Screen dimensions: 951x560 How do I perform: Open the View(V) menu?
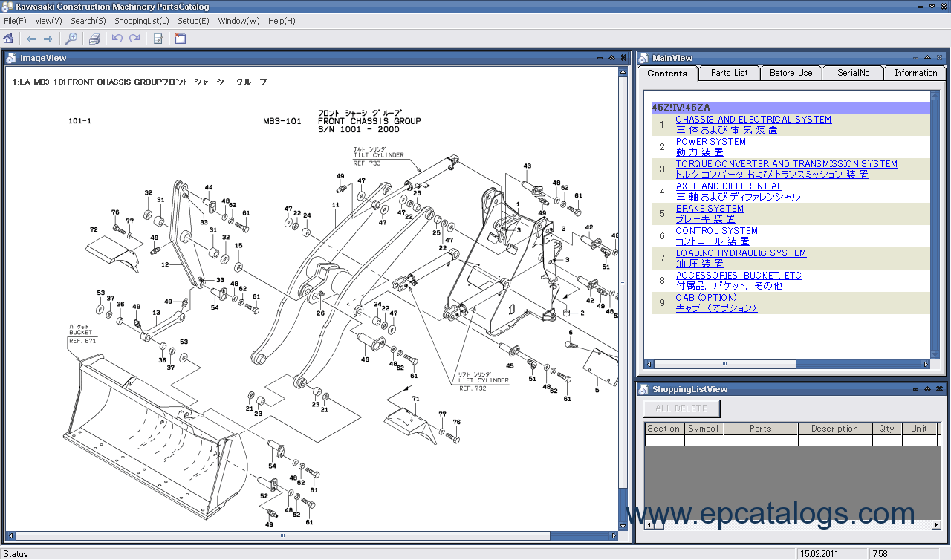point(48,21)
